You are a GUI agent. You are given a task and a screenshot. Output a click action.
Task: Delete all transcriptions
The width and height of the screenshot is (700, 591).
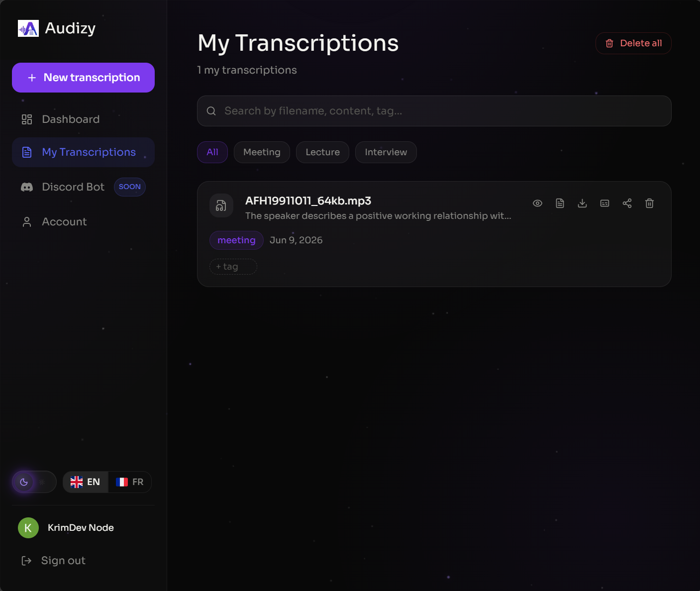coord(633,43)
